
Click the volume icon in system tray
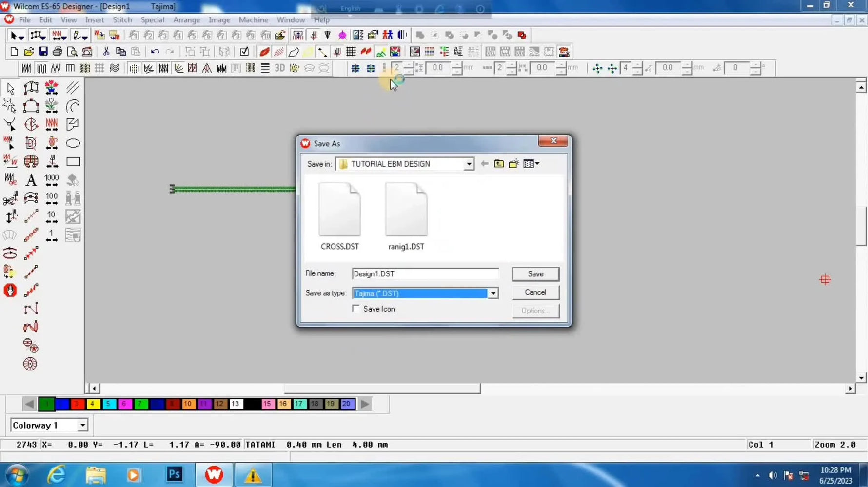[x=773, y=475]
